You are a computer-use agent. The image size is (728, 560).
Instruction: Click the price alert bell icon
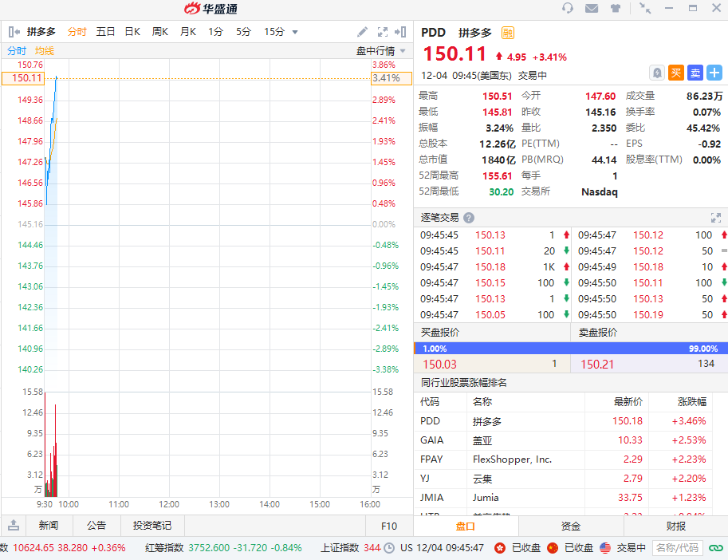657,73
